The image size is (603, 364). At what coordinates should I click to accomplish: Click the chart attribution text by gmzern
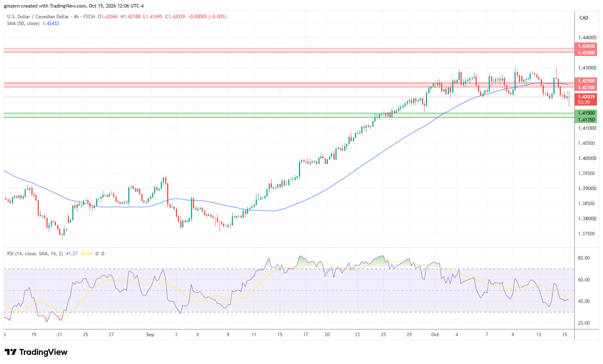[74, 6]
